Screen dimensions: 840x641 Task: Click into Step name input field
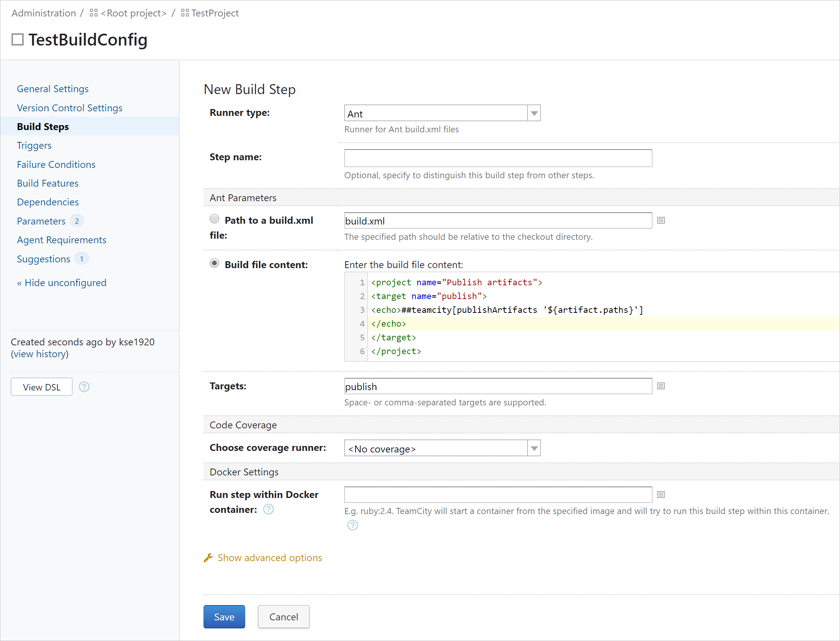[x=498, y=158]
